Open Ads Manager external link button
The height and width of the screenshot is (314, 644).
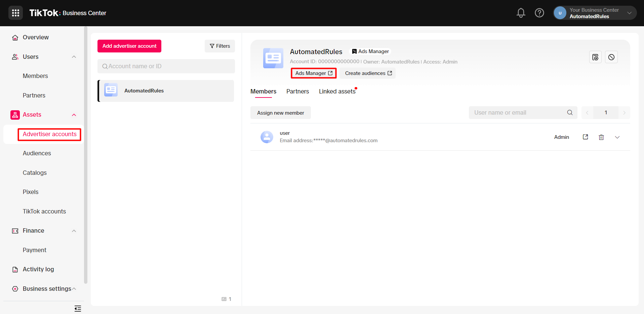(314, 73)
